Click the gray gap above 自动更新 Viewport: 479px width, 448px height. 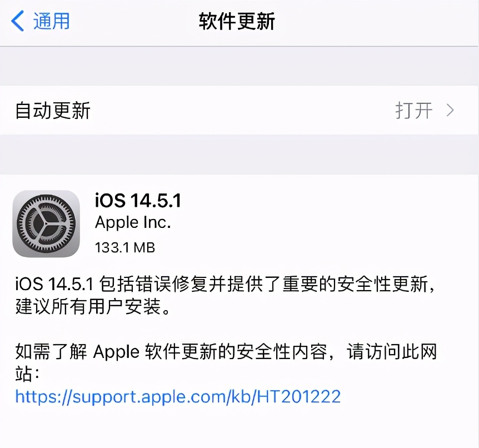(x=239, y=66)
